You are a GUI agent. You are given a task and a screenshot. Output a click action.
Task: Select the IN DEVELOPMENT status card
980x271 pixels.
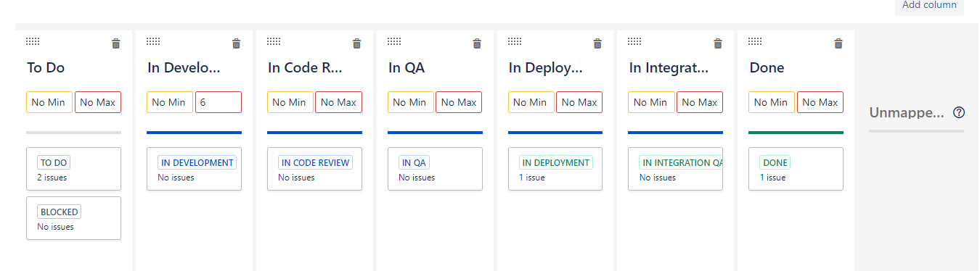[194, 169]
